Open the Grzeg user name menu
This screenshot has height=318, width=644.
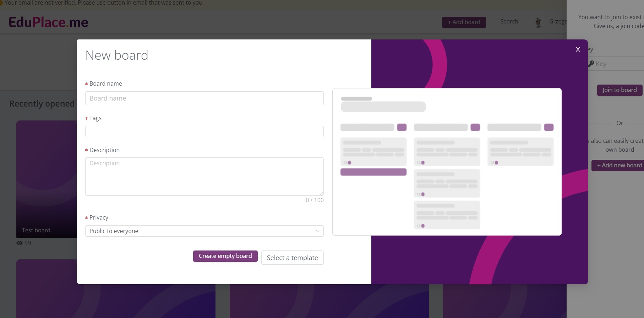tap(557, 22)
